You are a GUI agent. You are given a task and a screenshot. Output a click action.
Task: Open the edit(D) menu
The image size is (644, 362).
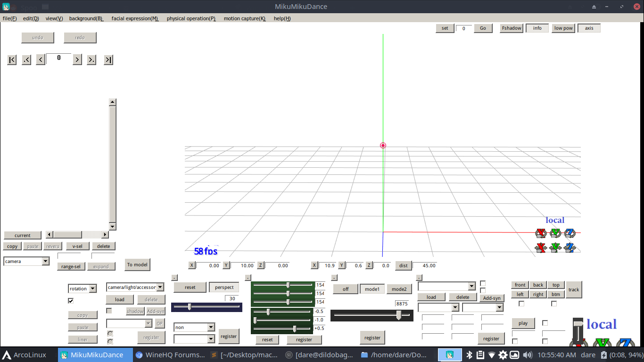(31, 18)
